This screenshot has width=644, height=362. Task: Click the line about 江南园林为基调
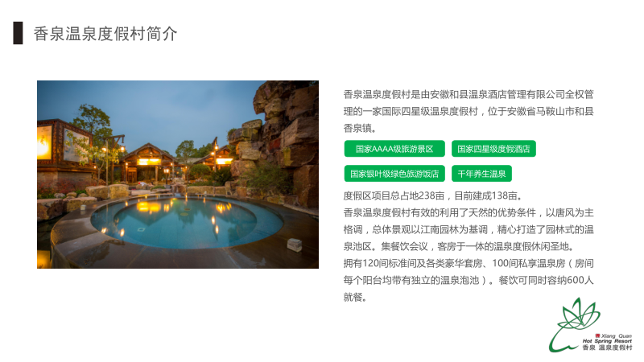[469, 229]
